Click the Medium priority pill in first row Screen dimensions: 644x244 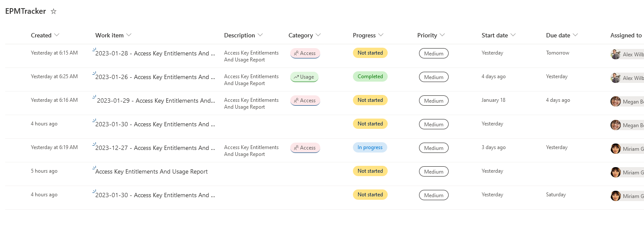point(434,53)
